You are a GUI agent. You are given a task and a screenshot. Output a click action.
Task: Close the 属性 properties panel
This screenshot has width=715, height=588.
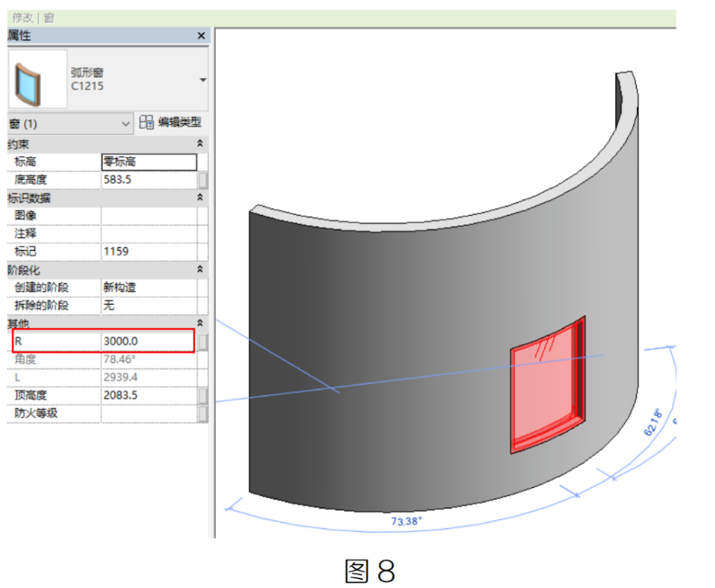pyautogui.click(x=201, y=36)
